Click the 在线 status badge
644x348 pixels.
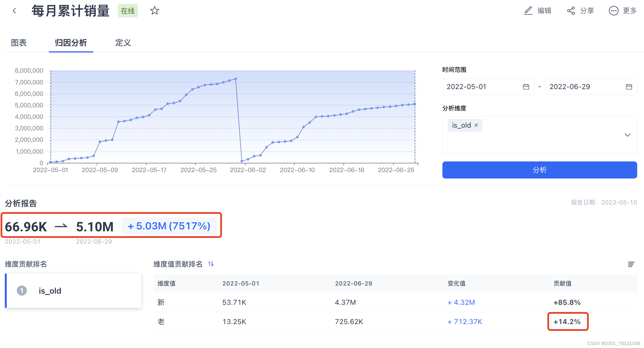(x=128, y=11)
